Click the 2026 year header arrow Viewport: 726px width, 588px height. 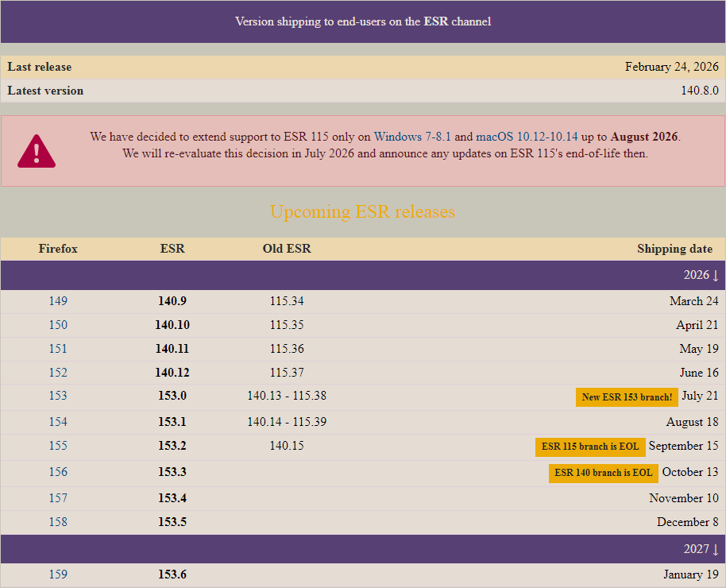715,275
